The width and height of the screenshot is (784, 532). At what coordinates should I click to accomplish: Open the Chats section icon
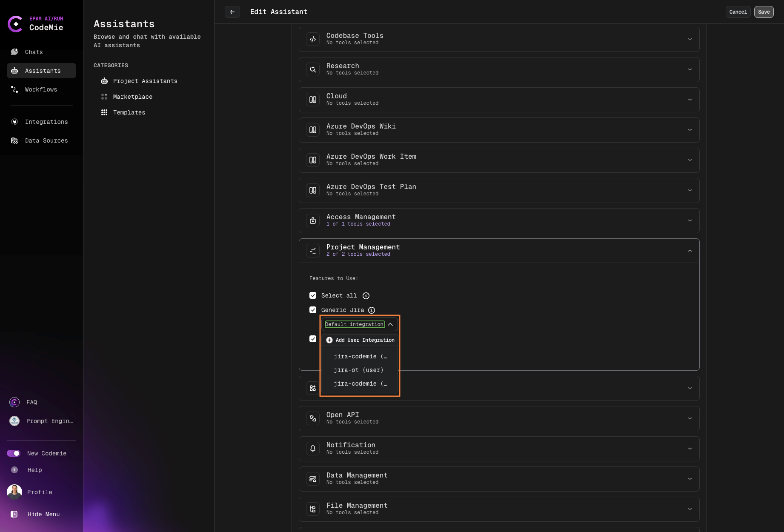(x=14, y=52)
